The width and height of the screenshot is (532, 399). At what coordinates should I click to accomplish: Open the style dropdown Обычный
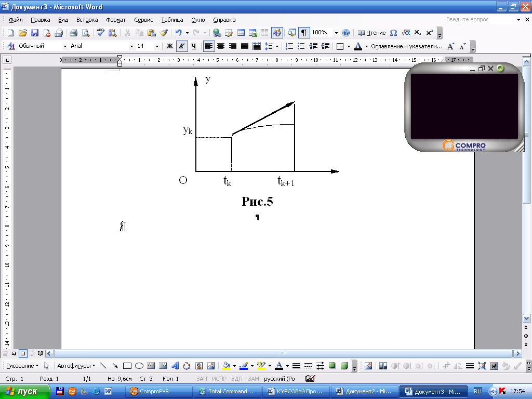[65, 46]
